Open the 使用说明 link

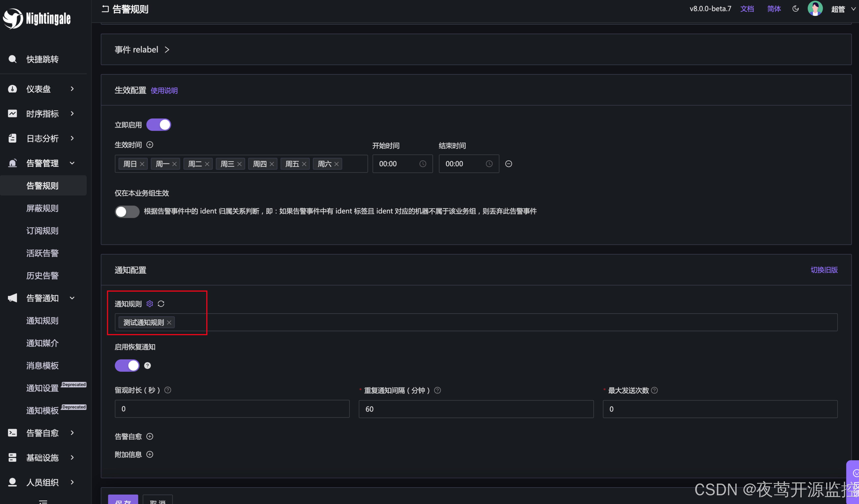164,91
